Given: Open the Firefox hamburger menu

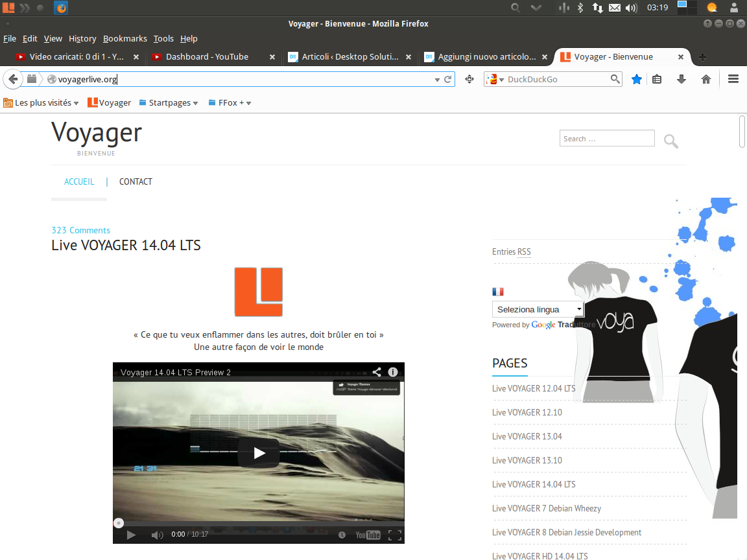Looking at the screenshot, I should 733,79.
